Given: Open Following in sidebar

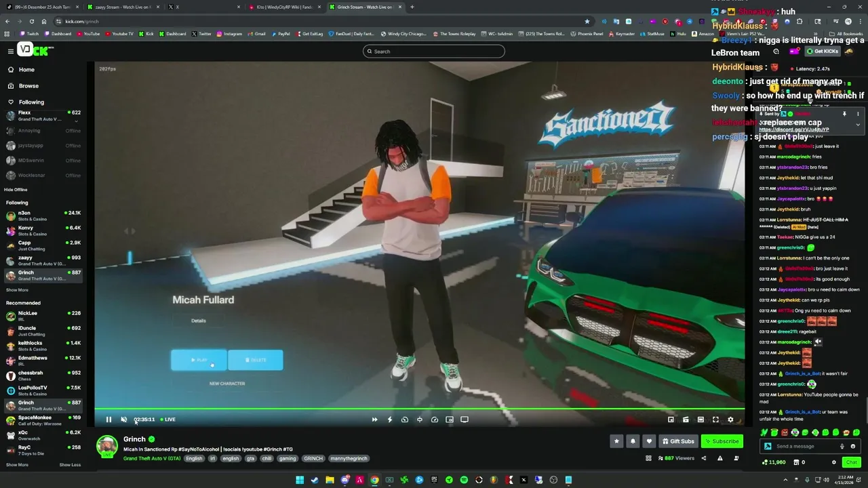Looking at the screenshot, I should click(x=31, y=102).
